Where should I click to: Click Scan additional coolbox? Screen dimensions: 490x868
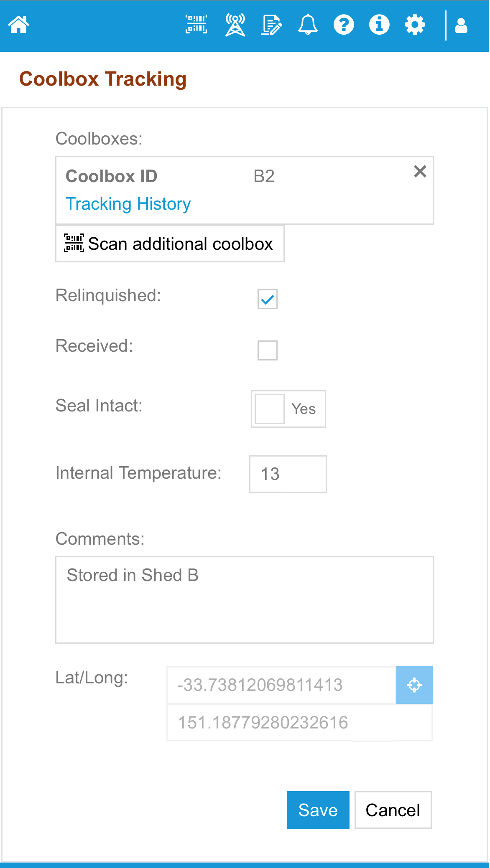(169, 244)
